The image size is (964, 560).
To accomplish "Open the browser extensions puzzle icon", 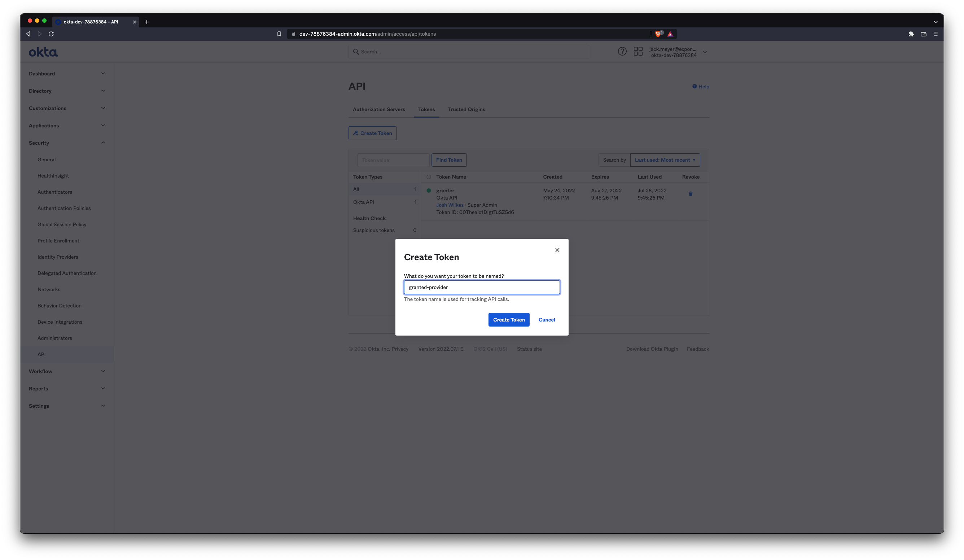I will [x=911, y=34].
